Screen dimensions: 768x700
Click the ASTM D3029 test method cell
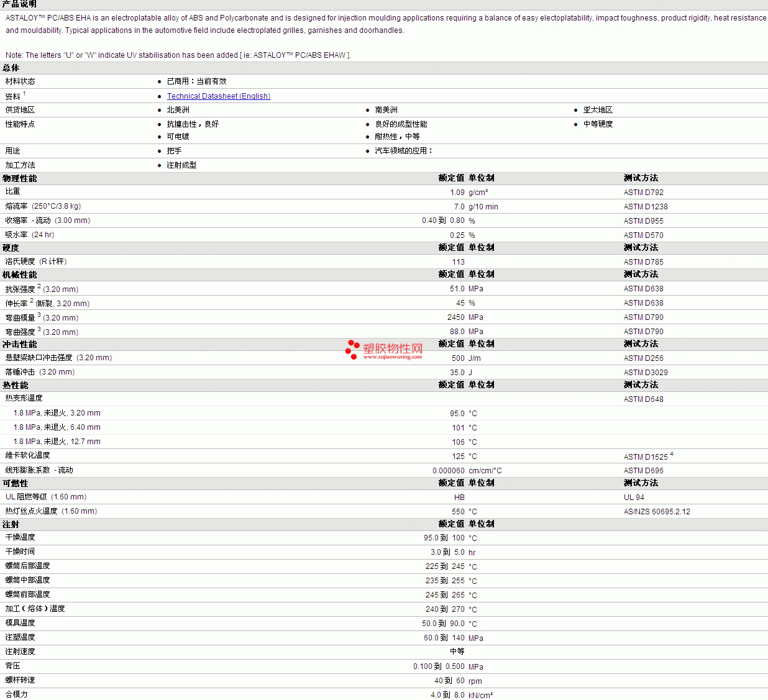pyautogui.click(x=646, y=373)
